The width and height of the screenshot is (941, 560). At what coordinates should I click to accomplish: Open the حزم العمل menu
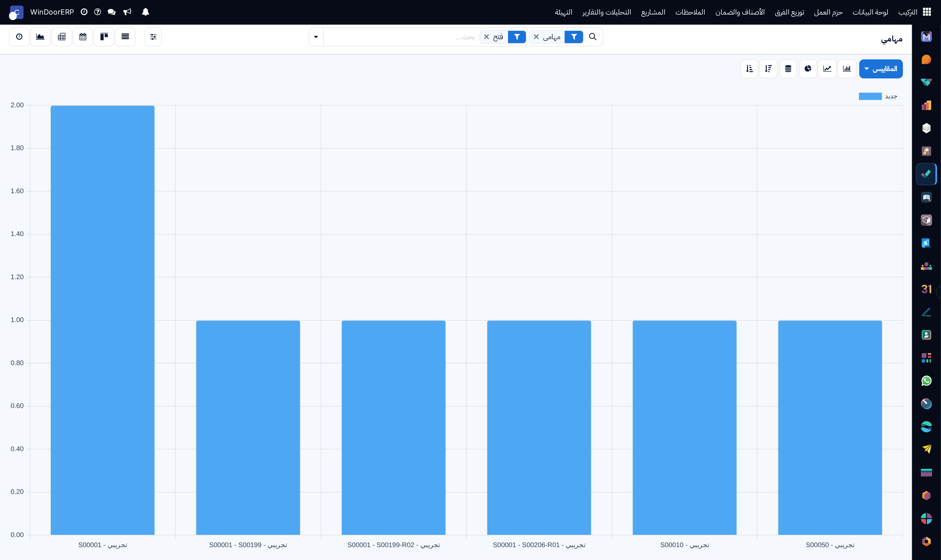tap(828, 12)
